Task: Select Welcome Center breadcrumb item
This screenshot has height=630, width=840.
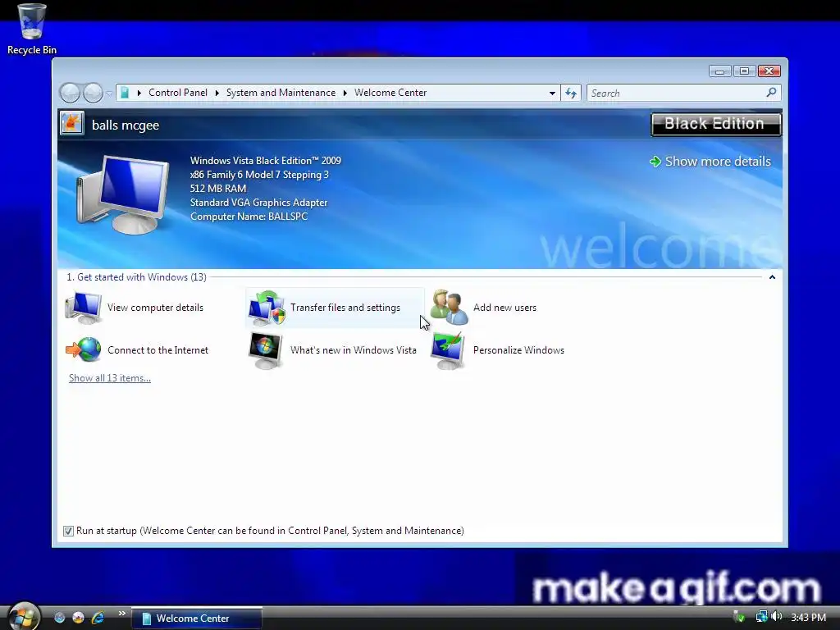Action: pos(390,93)
